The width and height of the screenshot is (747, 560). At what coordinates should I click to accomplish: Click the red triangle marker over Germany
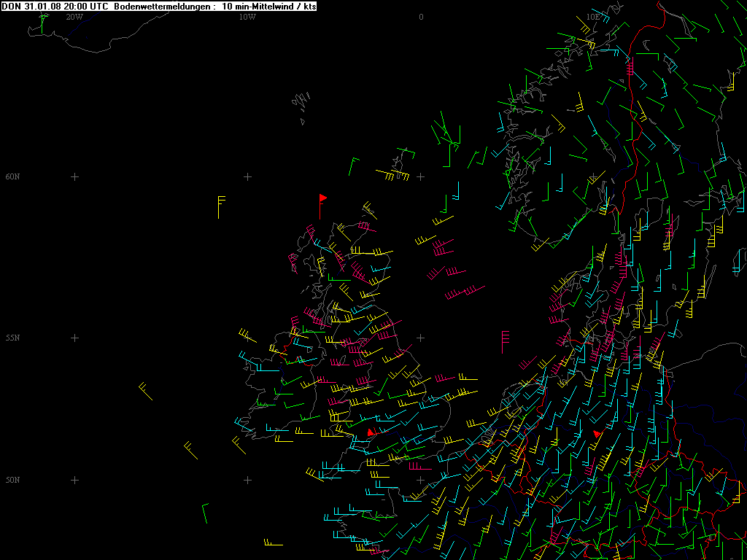[x=597, y=434]
